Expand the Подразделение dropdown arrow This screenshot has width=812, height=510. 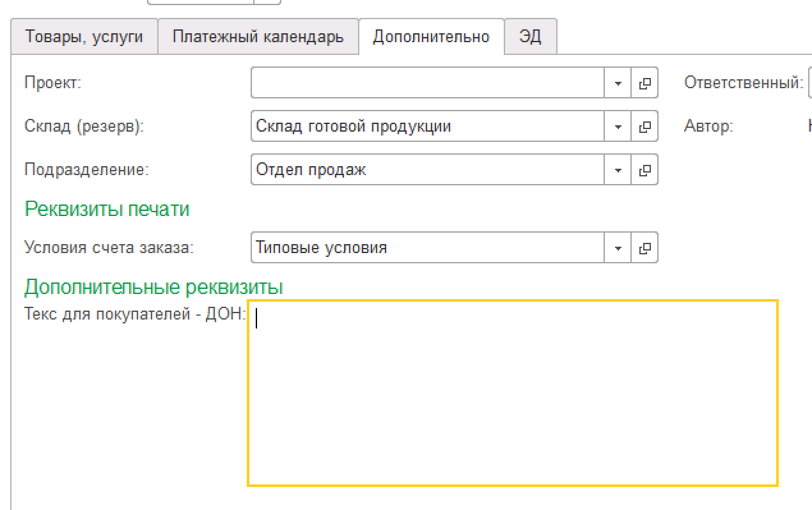coord(618,170)
